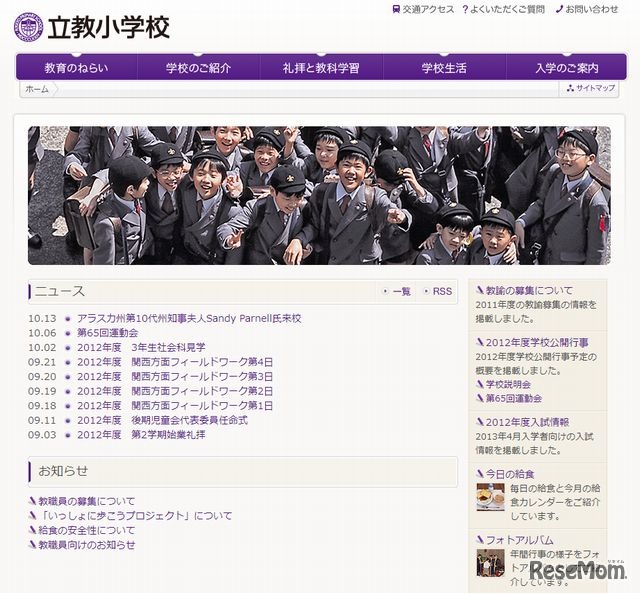Click the students banner photo
640x593 pixels.
click(319, 195)
